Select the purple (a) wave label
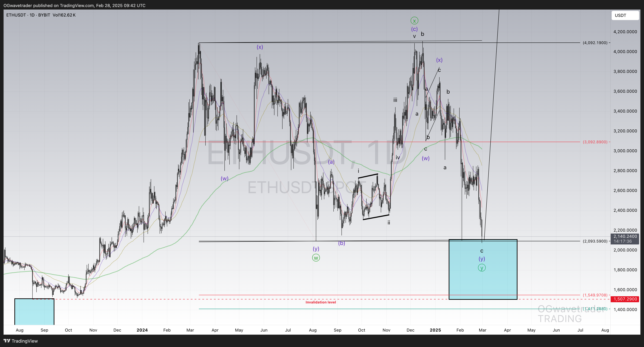644x347 pixels. pyautogui.click(x=331, y=162)
